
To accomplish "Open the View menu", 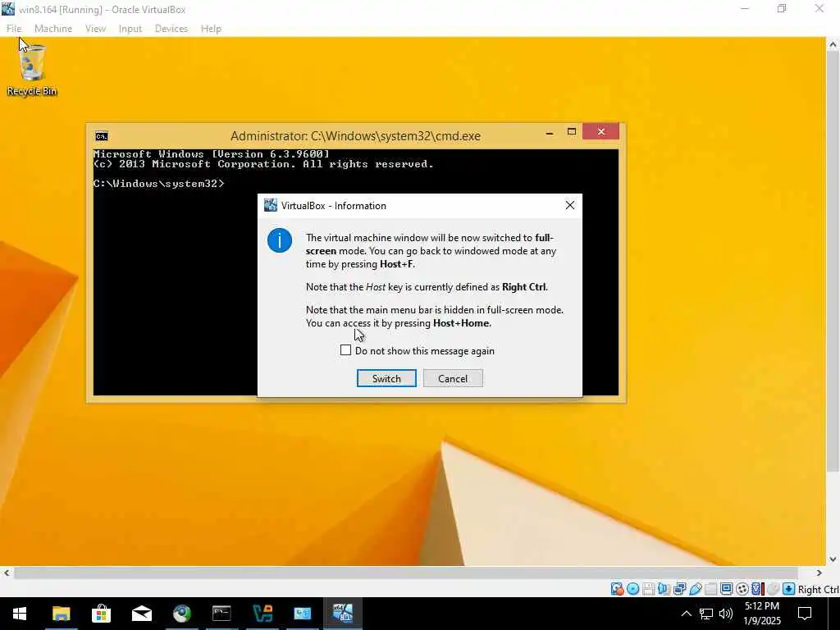I will [95, 29].
